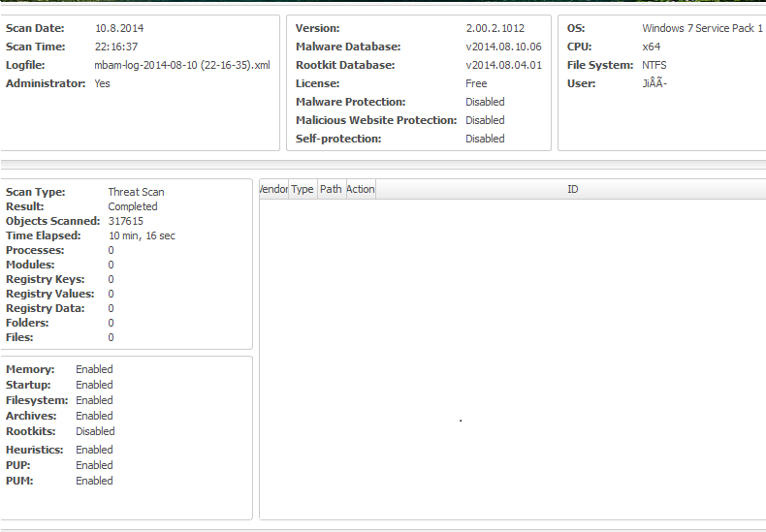Sort results by the Vendor column header

coord(273,189)
